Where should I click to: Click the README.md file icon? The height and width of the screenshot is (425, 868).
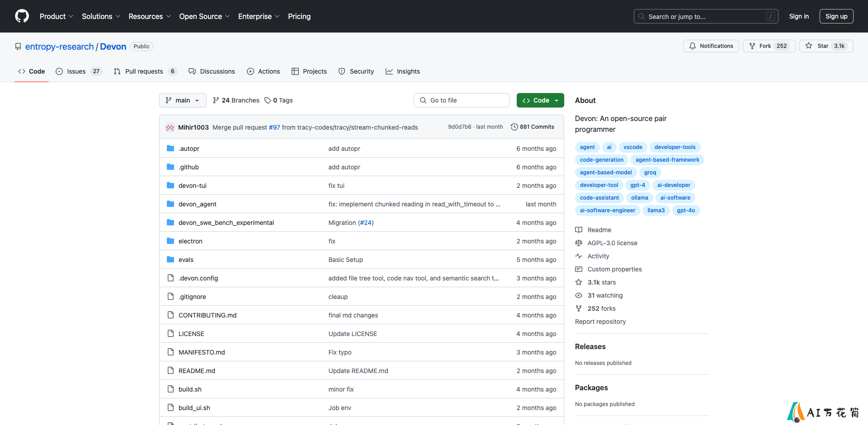pyautogui.click(x=170, y=371)
